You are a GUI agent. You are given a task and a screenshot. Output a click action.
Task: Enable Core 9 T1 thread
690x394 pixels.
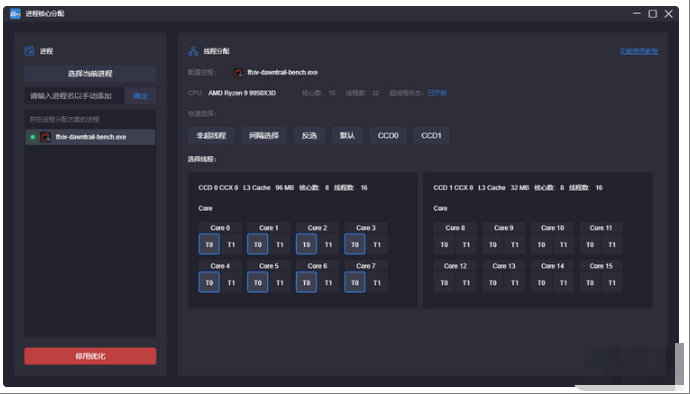[x=515, y=244]
